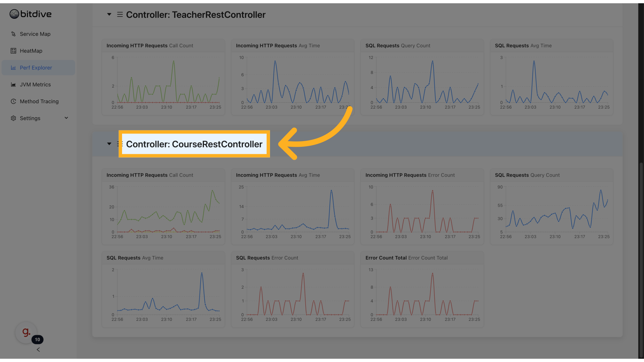Click Error Count Total chart title

tap(407, 258)
